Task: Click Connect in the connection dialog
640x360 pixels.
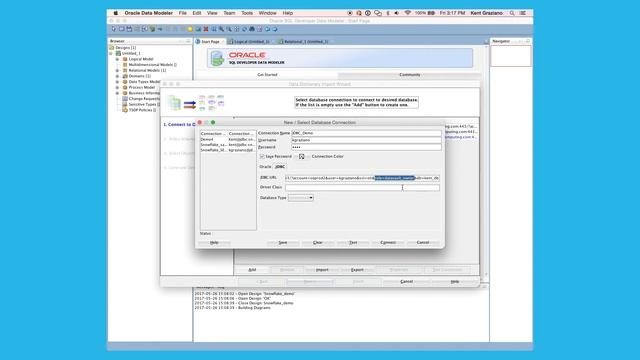Action: pyautogui.click(x=388, y=242)
